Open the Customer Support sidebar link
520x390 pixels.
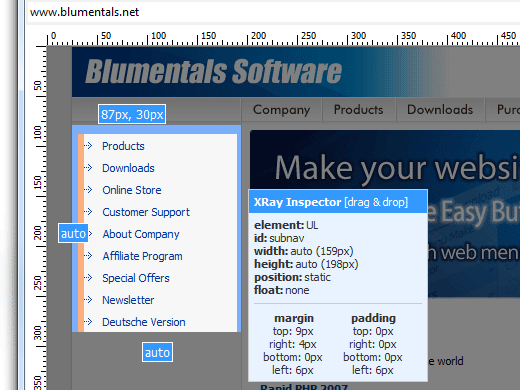[146, 212]
